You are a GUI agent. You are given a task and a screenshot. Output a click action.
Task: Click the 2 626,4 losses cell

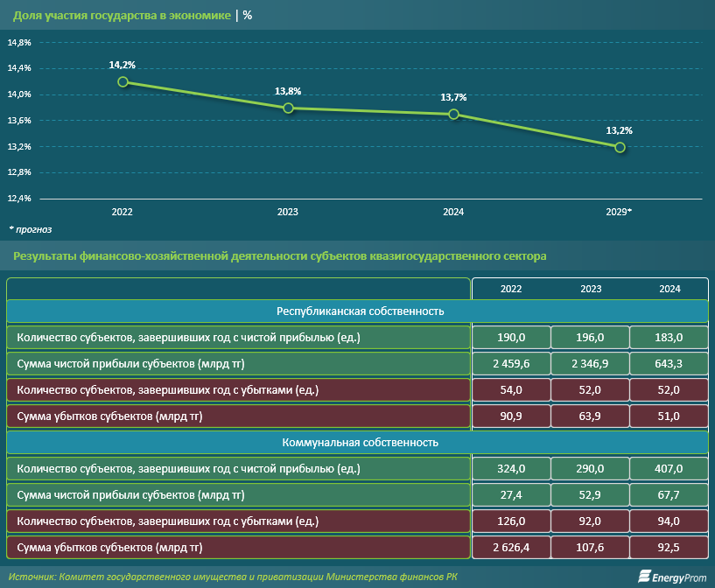tap(511, 549)
